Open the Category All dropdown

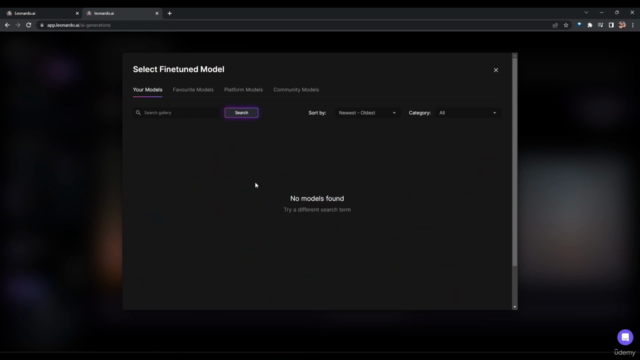pyautogui.click(x=468, y=113)
